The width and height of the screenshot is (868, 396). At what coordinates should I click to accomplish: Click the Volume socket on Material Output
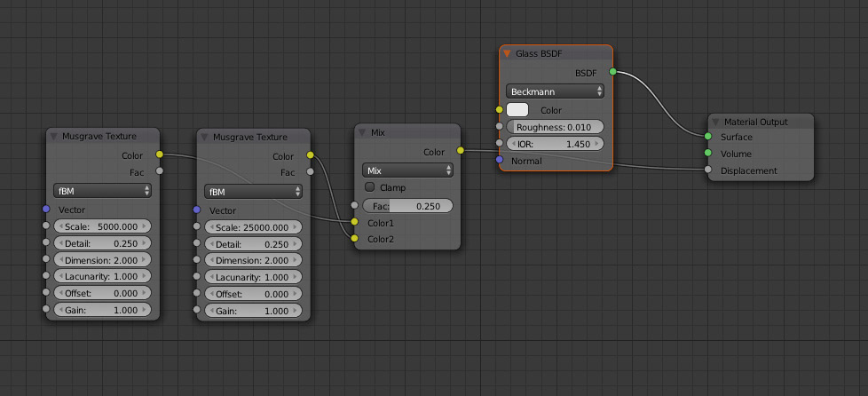[708, 153]
